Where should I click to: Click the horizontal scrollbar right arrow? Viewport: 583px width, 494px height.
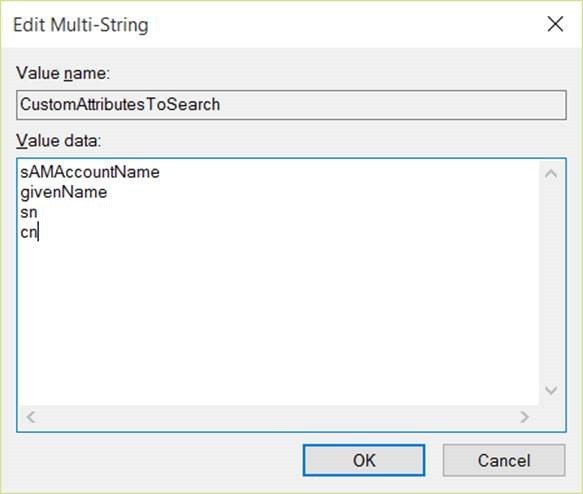pos(524,417)
